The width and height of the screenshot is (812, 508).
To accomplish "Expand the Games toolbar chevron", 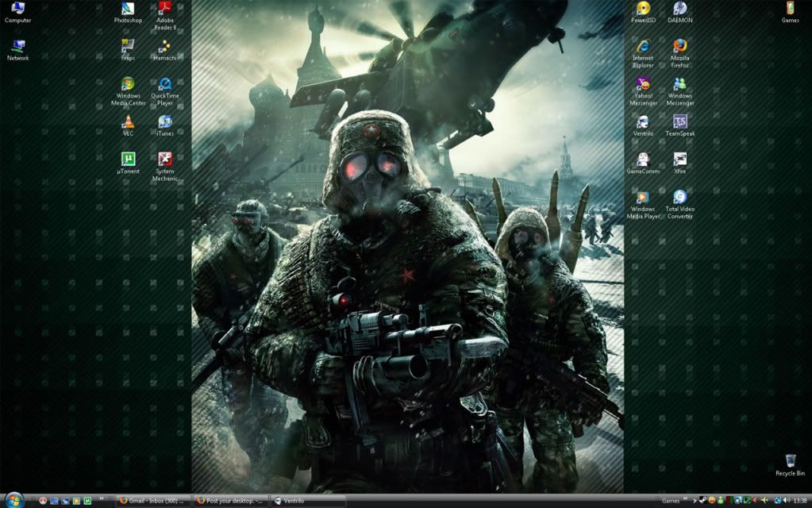I will pos(686,501).
